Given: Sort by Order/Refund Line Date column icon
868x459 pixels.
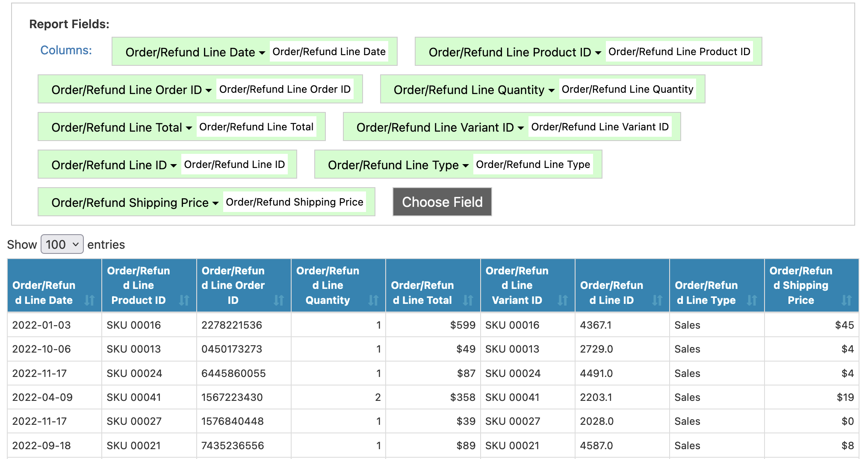Looking at the screenshot, I should coord(89,300).
